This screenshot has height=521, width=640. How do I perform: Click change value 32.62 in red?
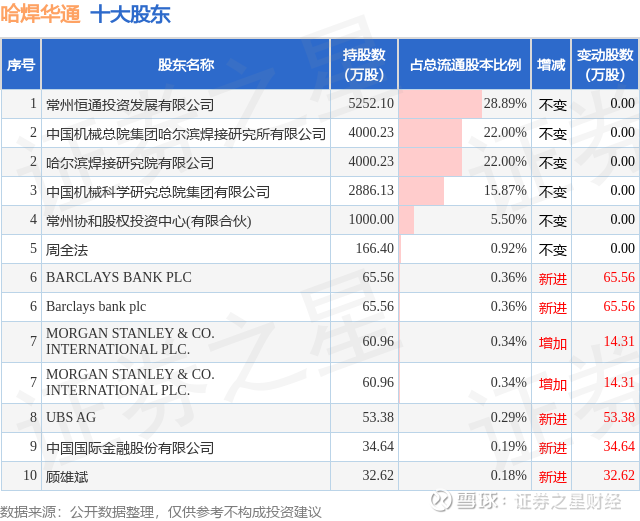click(619, 475)
